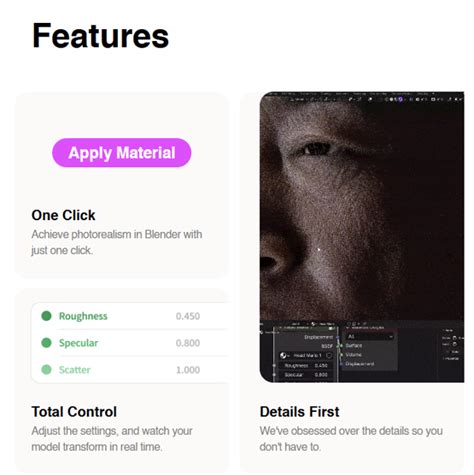Click the Apply Material button
This screenshot has width=474, height=475.
click(122, 153)
